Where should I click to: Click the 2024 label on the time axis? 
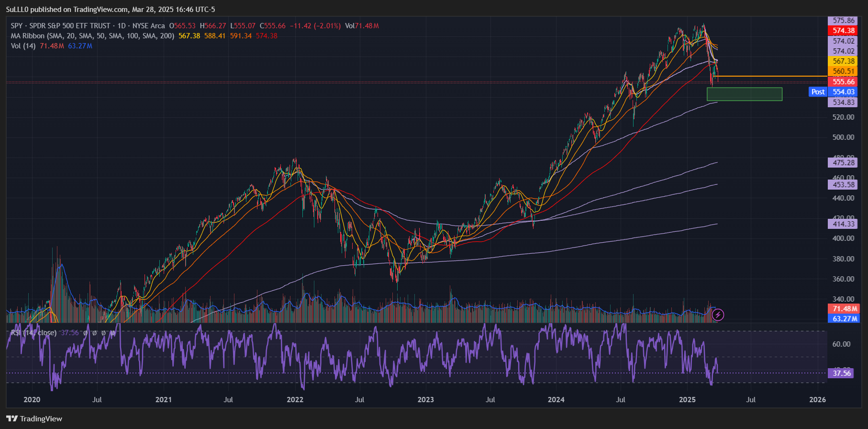(556, 399)
